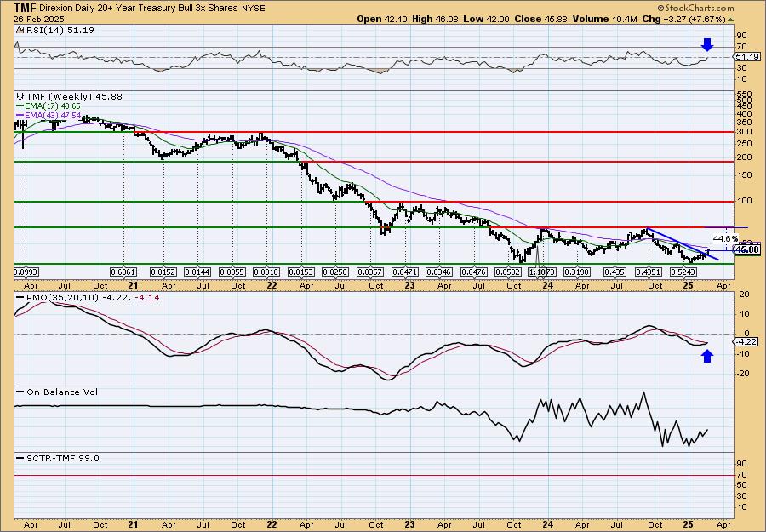Click the black PMO legend line marker
The height and width of the screenshot is (532, 766).
(x=20, y=298)
